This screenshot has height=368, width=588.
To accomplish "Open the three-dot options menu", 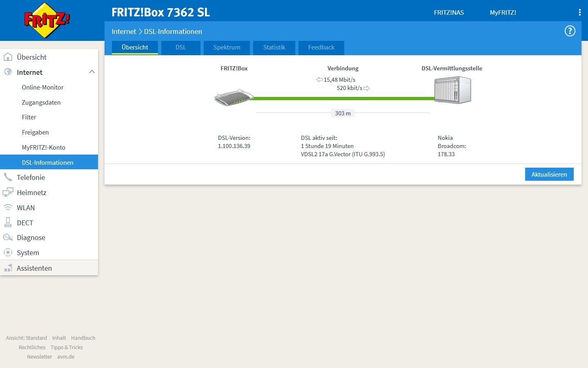I will click(579, 12).
